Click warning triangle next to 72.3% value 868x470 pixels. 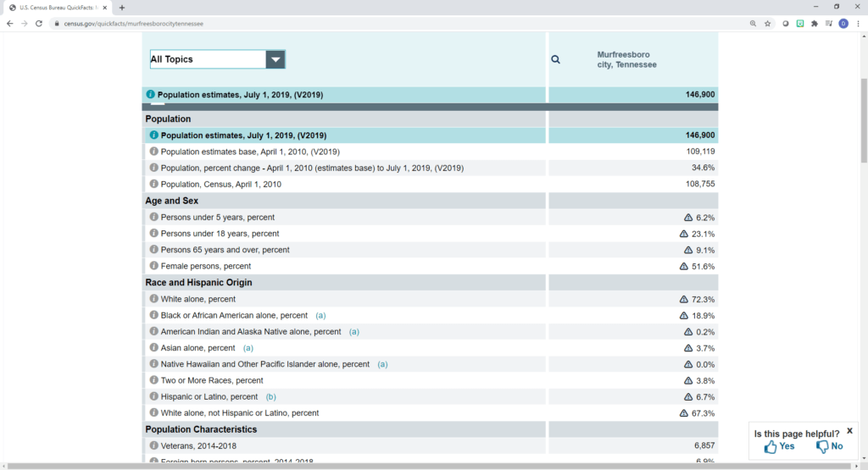tap(684, 299)
